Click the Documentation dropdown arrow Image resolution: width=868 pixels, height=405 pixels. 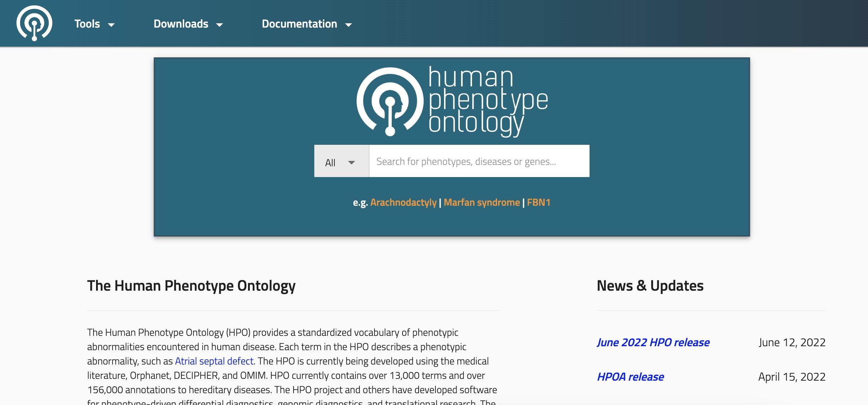(x=348, y=25)
